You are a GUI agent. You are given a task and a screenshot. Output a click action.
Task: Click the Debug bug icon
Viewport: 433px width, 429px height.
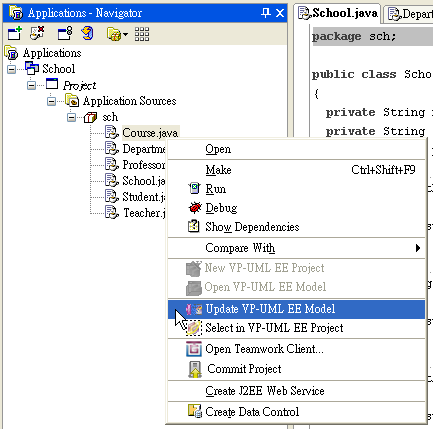(195, 208)
